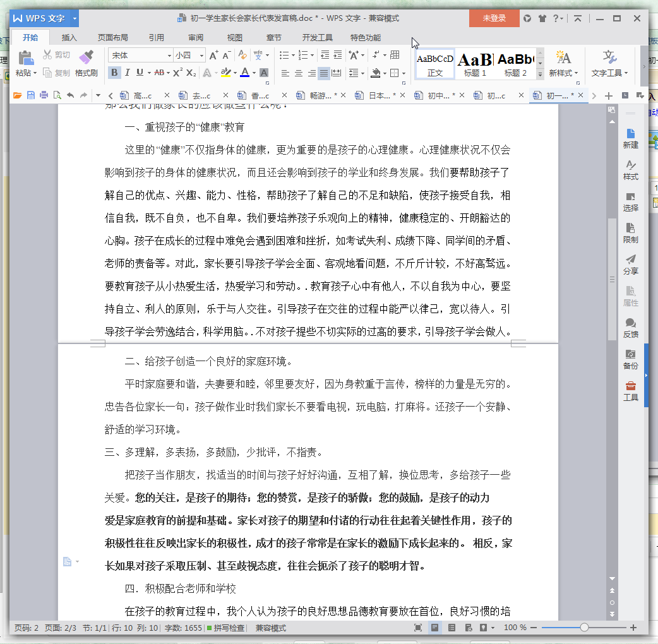This screenshot has height=644, width=658.
Task: Clear formatting with the eraser icon
Action: pos(242,55)
